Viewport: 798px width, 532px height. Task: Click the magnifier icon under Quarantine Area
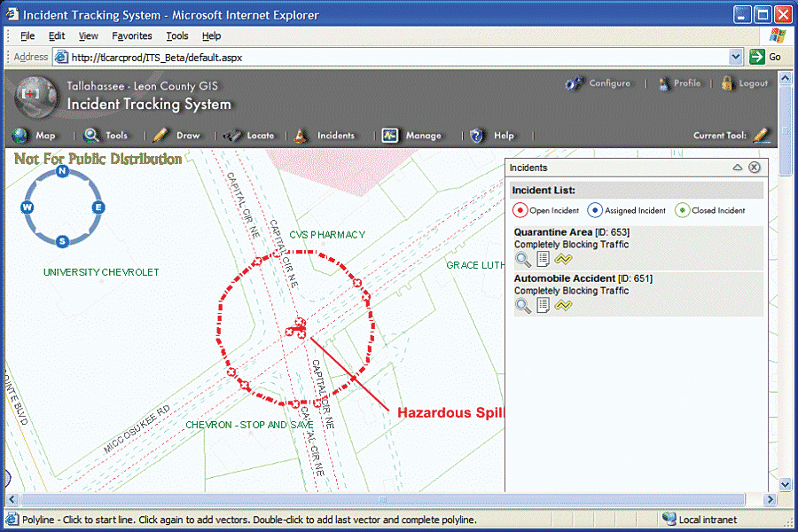[523, 259]
